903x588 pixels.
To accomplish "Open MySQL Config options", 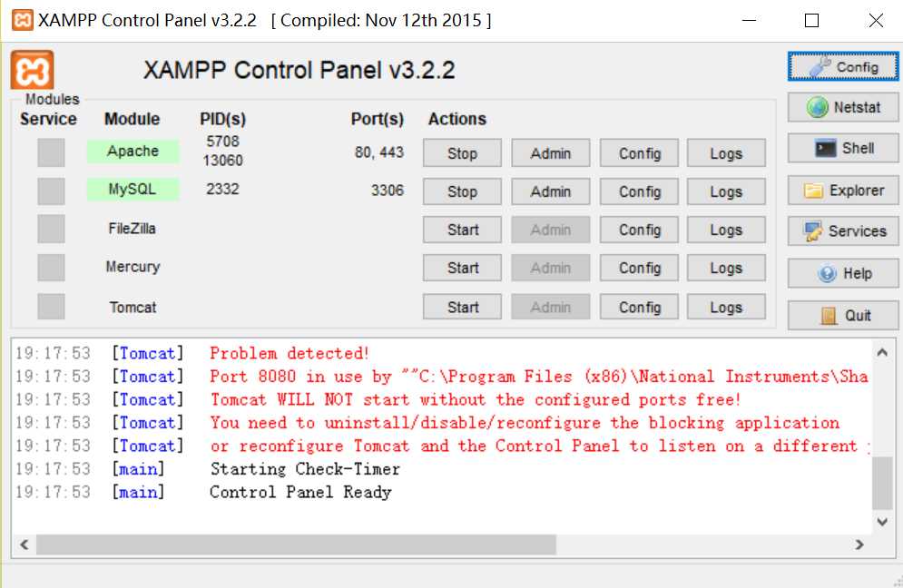I will (x=639, y=191).
